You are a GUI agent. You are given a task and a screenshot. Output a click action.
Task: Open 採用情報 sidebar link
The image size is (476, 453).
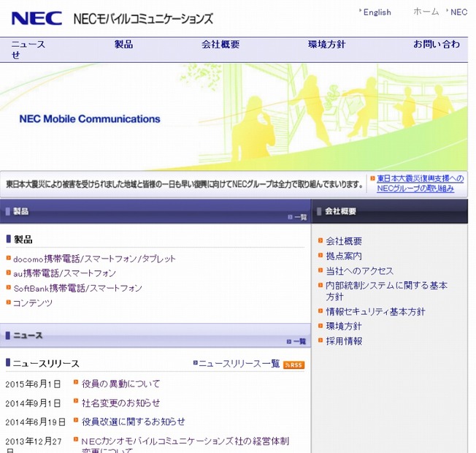[x=344, y=341]
